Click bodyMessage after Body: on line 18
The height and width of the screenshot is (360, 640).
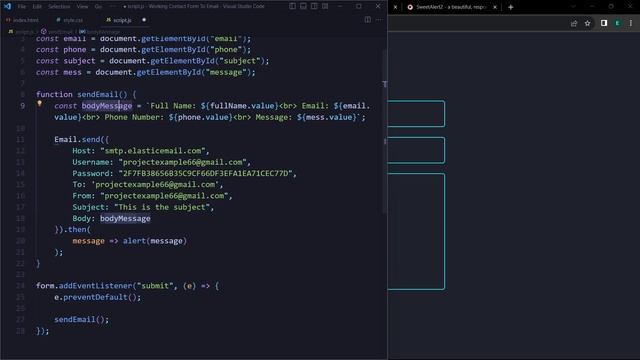point(125,219)
